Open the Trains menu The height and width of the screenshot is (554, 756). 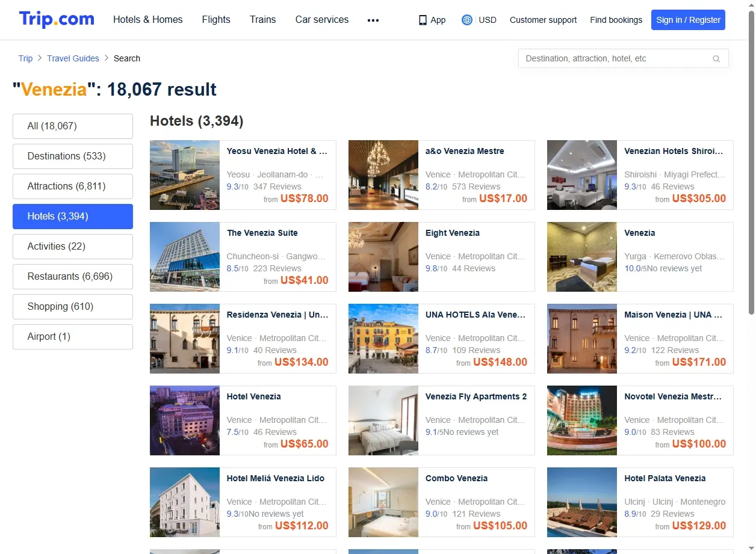(263, 19)
